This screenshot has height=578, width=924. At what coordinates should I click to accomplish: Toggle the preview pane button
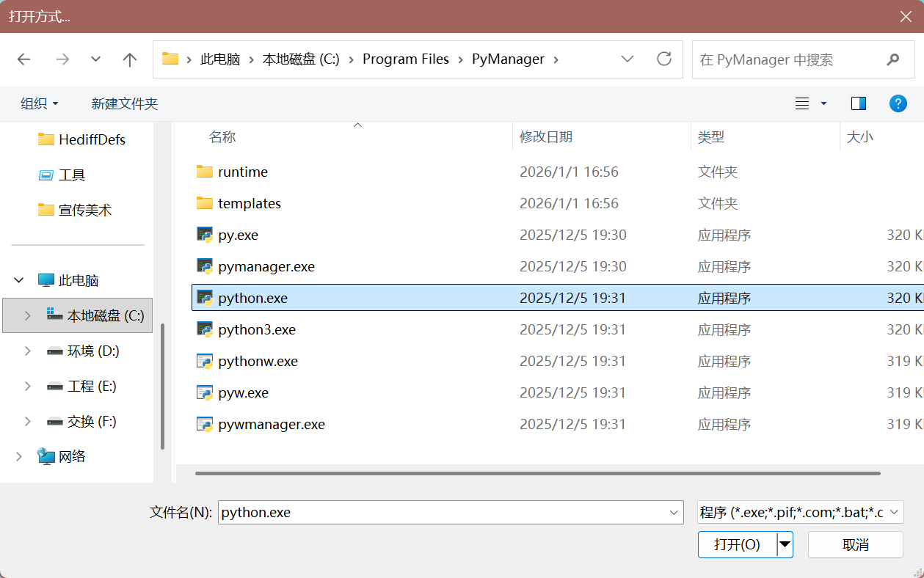coord(858,103)
